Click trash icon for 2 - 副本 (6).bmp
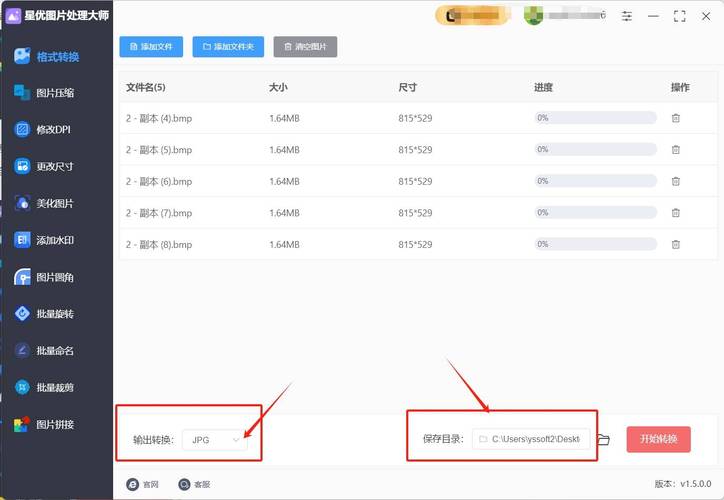The width and height of the screenshot is (724, 500). (676, 181)
